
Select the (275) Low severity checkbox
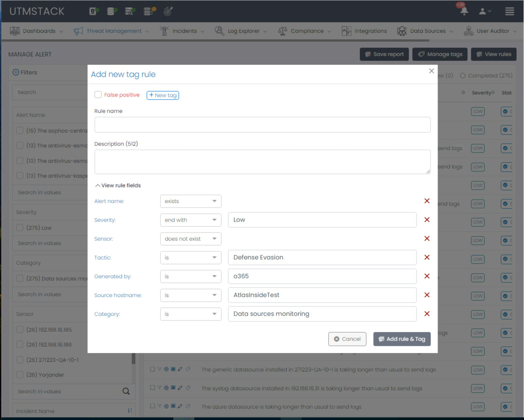click(x=20, y=228)
